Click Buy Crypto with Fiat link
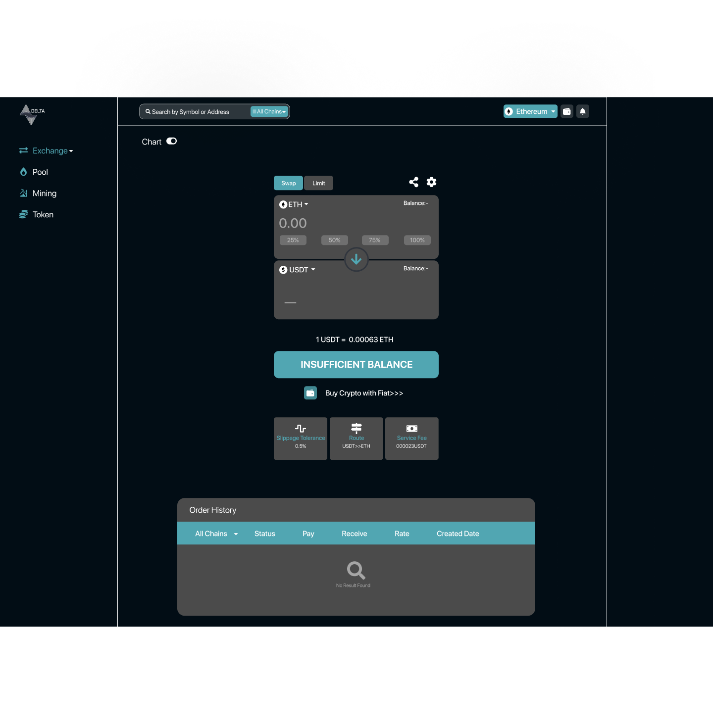Image resolution: width=713 pixels, height=728 pixels. [x=363, y=393]
